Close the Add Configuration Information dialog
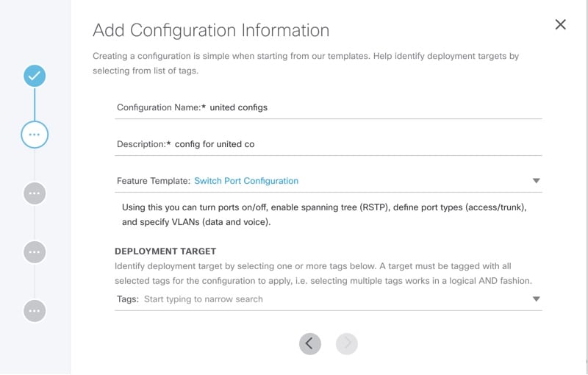This screenshot has width=588, height=375. [x=560, y=24]
